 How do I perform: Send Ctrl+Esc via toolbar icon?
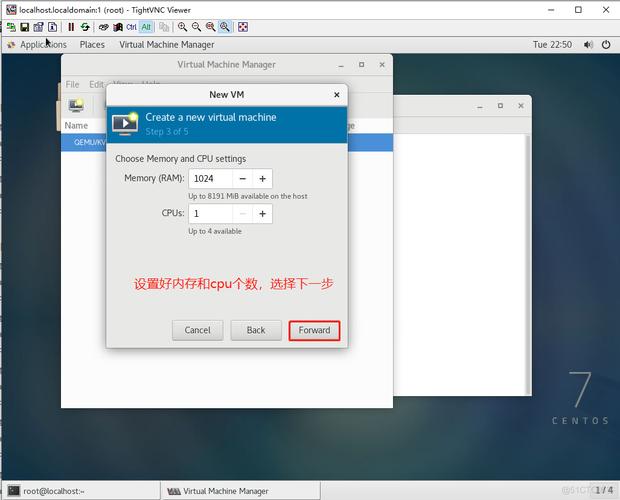[118, 27]
